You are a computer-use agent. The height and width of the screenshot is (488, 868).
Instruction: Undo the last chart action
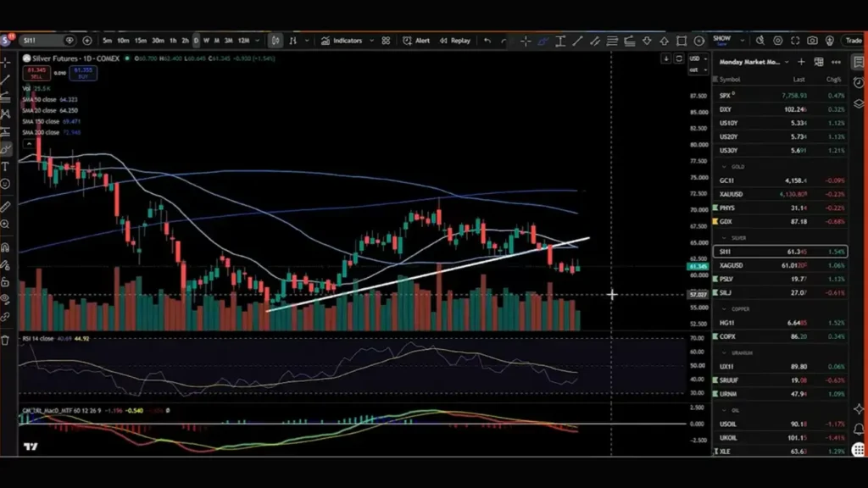tap(487, 41)
